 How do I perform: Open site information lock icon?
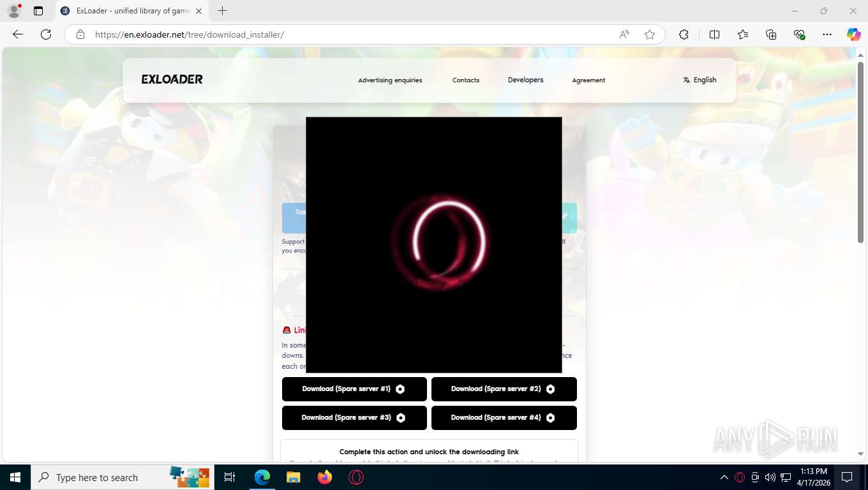[80, 34]
